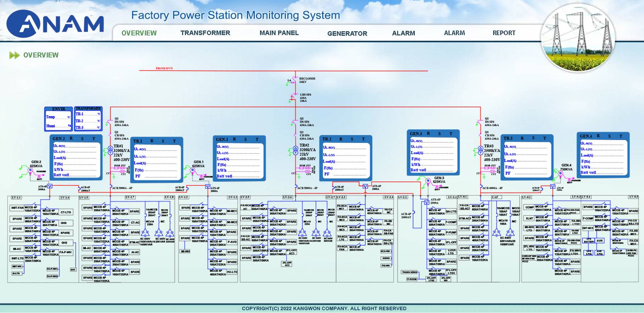The height and width of the screenshot is (313, 644).
Task: Click the SMT-LTG load box
Action: tap(17, 258)
